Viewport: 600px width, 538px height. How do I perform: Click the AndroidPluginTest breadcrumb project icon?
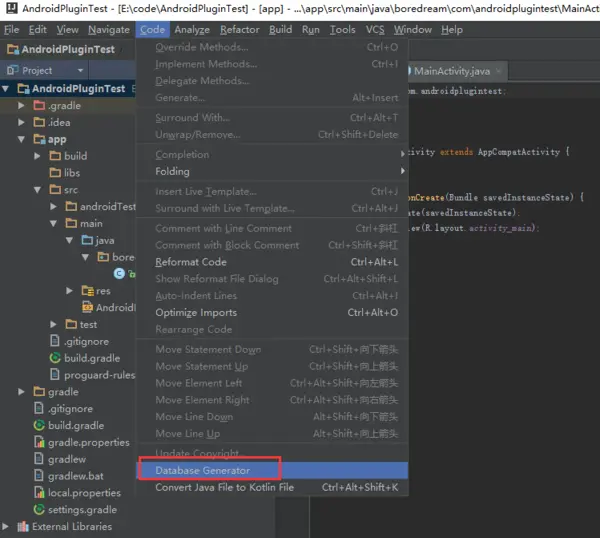13,49
